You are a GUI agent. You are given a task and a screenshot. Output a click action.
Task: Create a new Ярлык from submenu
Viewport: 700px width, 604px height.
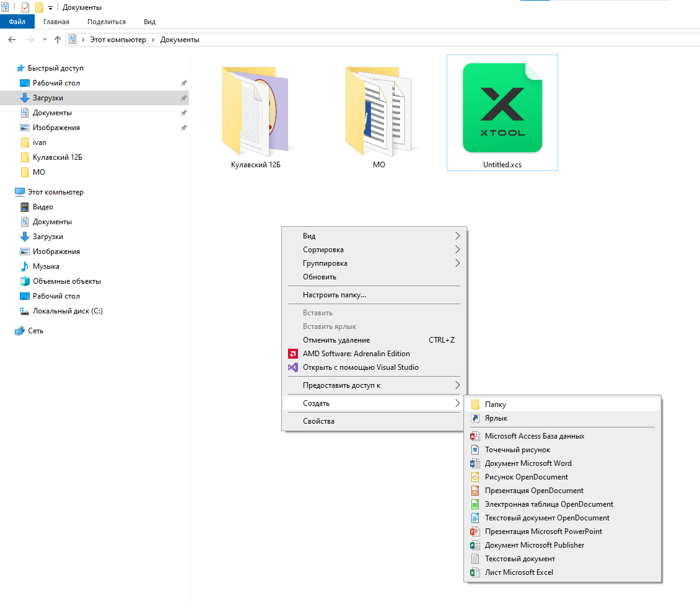[562, 418]
